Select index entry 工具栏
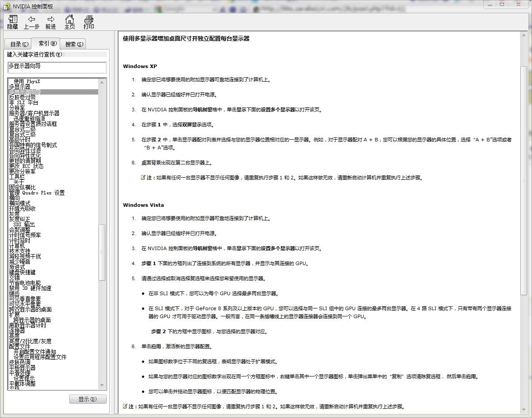This screenshot has height=418, width=532. click(17, 177)
